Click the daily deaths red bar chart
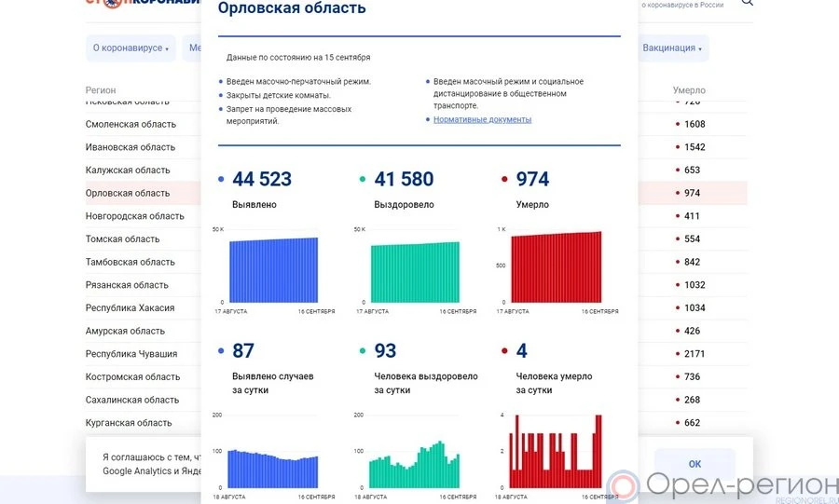Viewport: 839px width, 504px height. pos(557,453)
